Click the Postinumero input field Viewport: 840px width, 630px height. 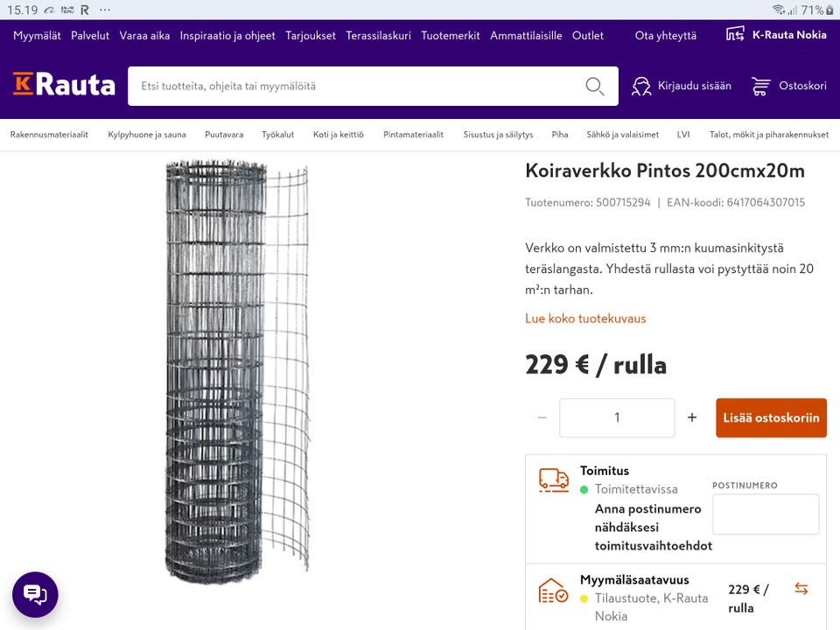765,514
